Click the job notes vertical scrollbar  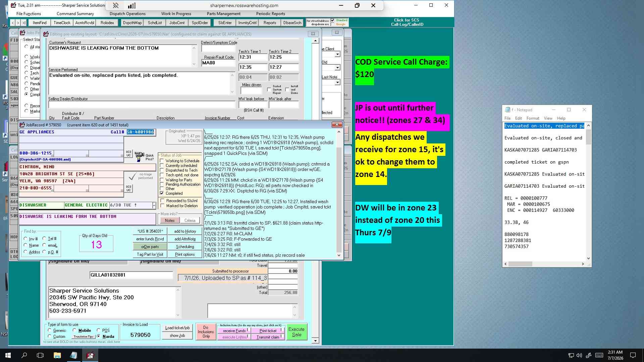[339, 193]
